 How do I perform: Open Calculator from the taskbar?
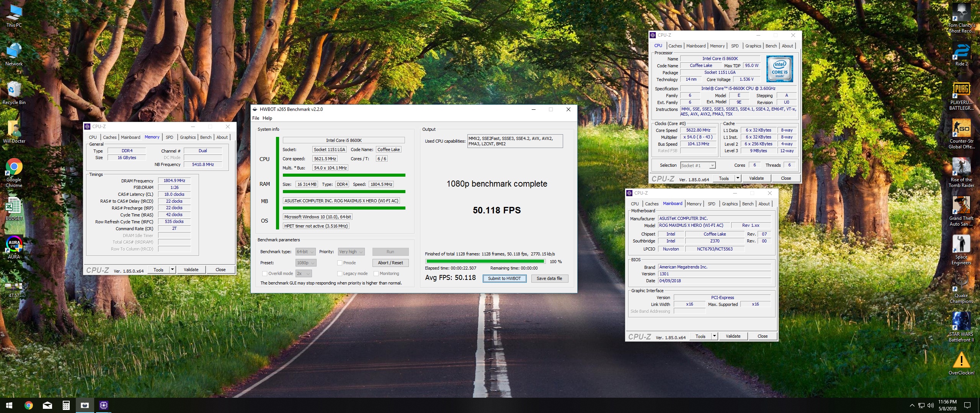pos(66,405)
